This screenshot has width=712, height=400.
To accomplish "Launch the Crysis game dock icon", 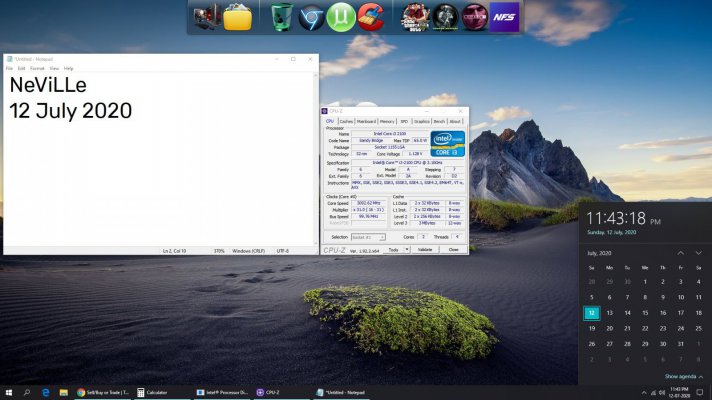I will 445,17.
